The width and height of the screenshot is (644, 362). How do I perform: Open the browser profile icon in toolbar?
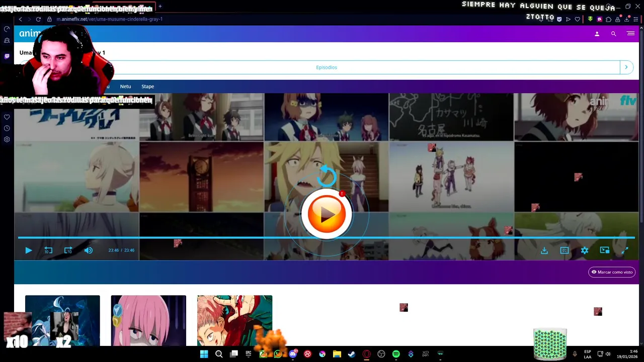tap(617, 19)
